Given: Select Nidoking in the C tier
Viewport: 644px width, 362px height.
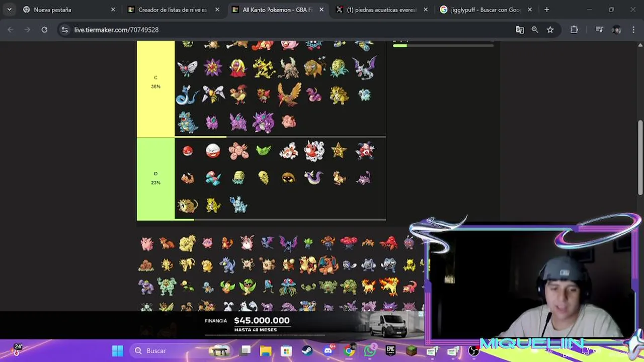Looking at the screenshot, I should click(x=263, y=122).
